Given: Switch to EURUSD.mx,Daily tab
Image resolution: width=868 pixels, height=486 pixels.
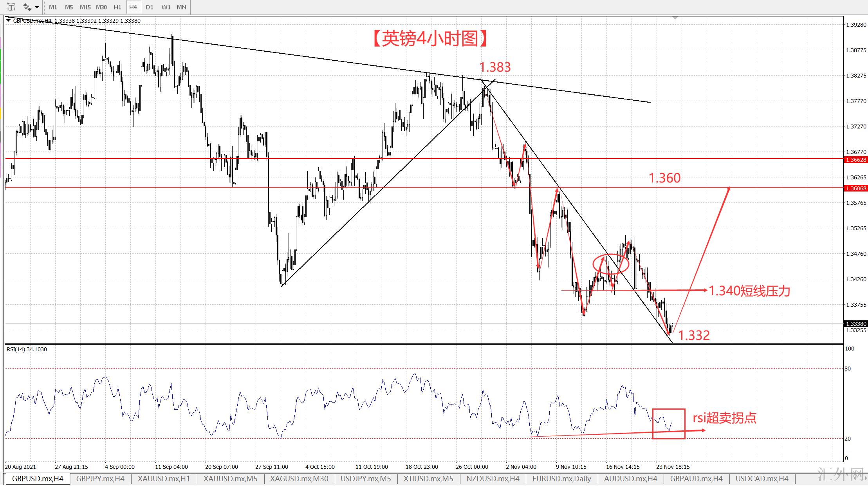Looking at the screenshot, I should click(x=561, y=479).
